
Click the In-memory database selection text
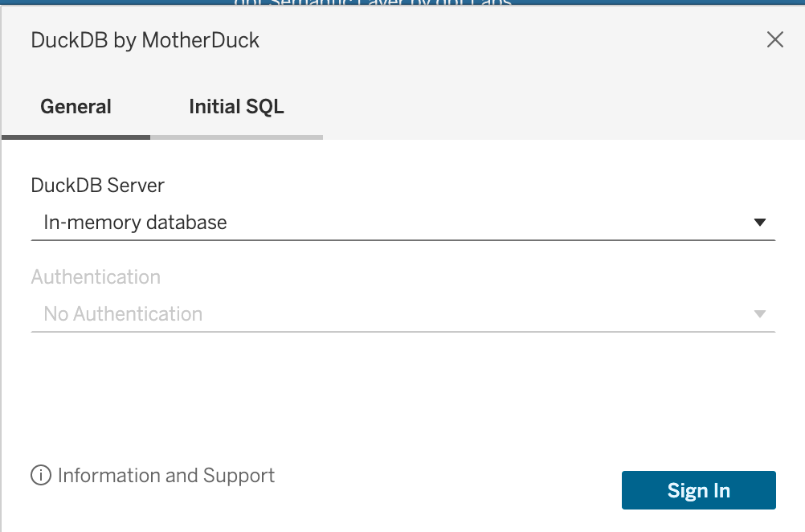[x=136, y=223]
